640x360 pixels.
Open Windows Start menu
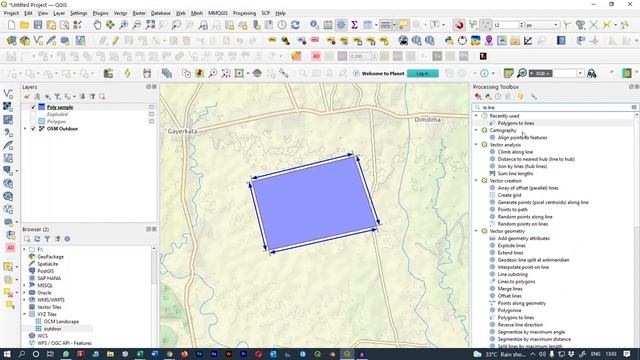(7, 354)
